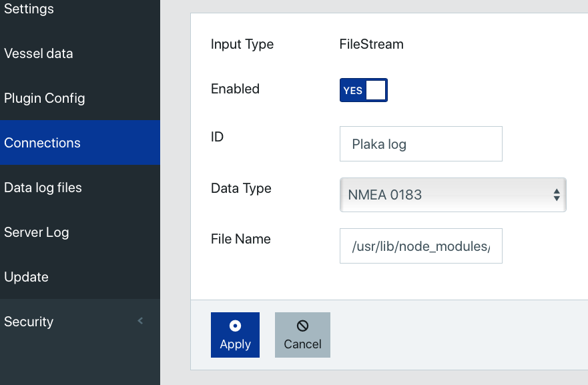This screenshot has width=588, height=385.
Task: Click the white knob of the Enabled switch
Action: tap(376, 90)
